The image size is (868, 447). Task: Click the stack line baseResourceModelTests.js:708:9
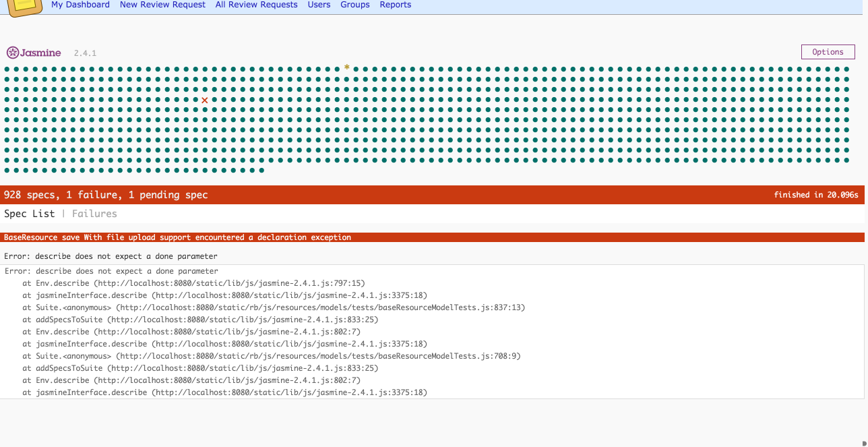point(272,356)
